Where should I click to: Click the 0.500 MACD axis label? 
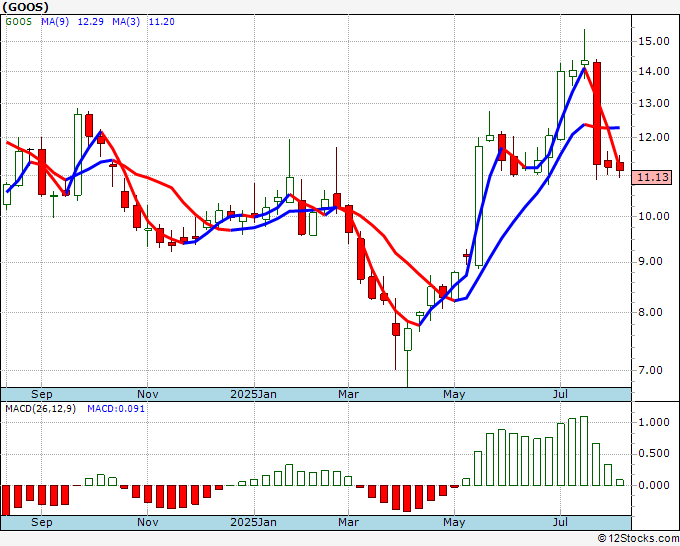coord(654,454)
